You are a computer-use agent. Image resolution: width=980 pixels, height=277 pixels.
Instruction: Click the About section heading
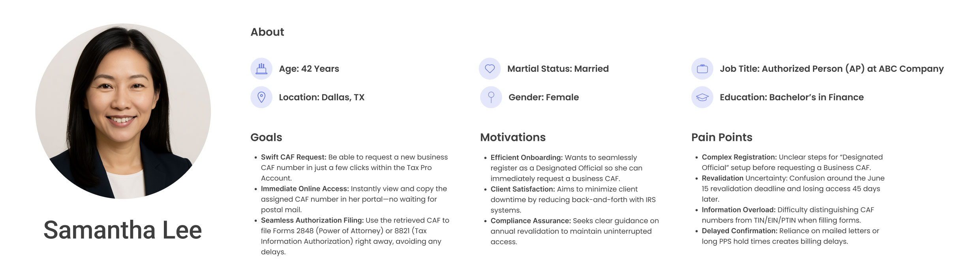[x=267, y=32]
